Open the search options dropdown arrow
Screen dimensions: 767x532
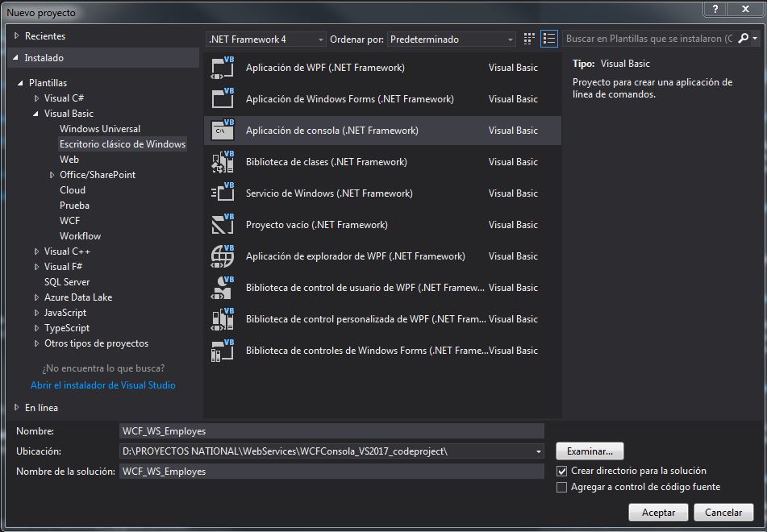(755, 38)
